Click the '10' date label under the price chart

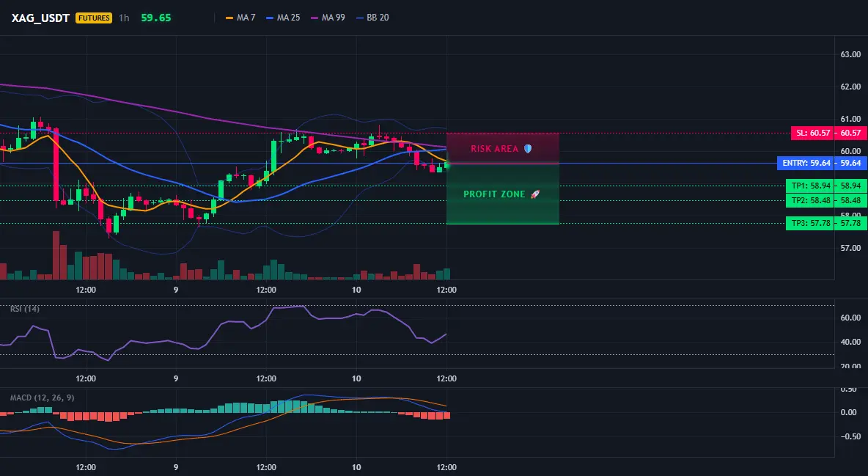[356, 290]
